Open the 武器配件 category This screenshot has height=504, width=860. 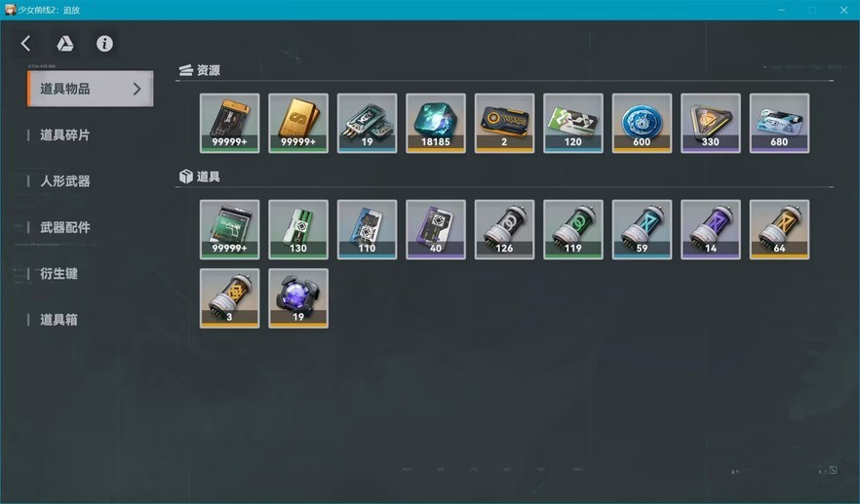coord(64,227)
